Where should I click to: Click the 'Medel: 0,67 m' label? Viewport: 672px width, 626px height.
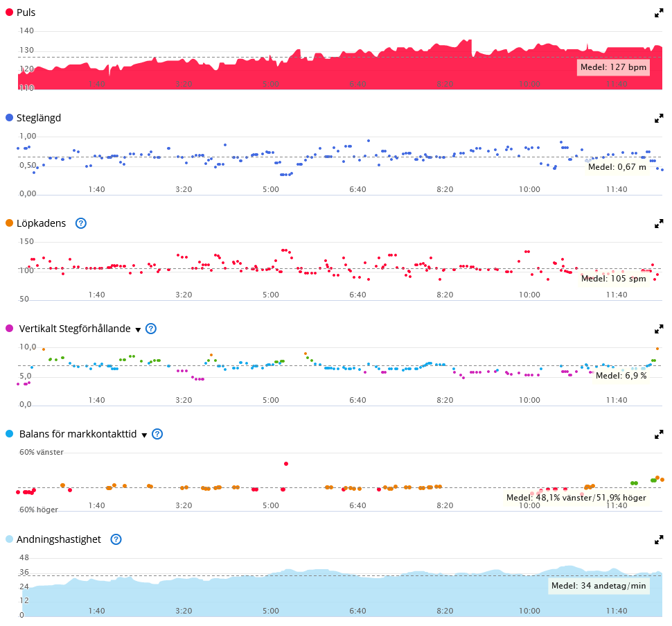[x=617, y=167]
